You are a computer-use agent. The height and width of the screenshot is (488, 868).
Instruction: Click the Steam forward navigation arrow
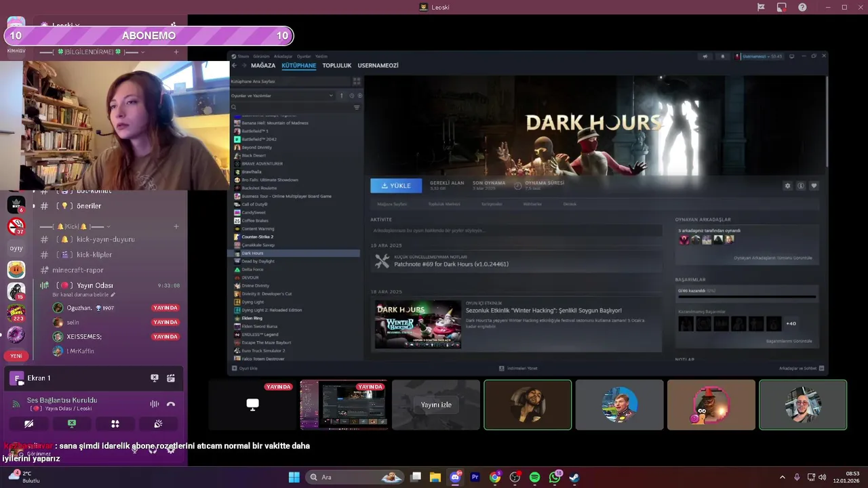[x=243, y=66]
